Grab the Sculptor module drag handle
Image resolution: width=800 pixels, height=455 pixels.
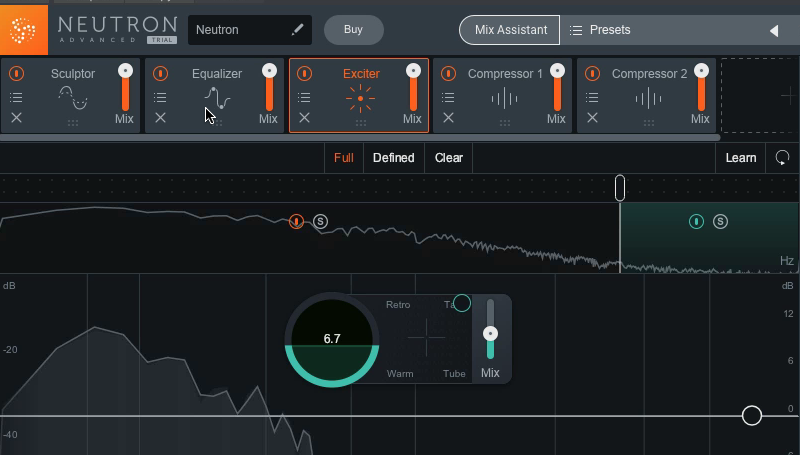(72, 123)
